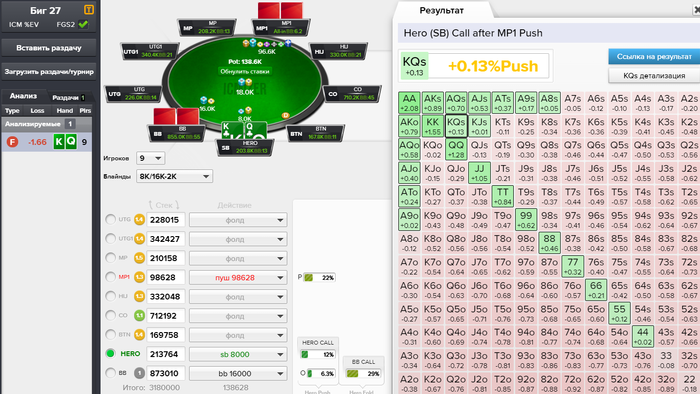
Task: Click the UTG orange 1.4 chip badge
Action: pos(139,220)
